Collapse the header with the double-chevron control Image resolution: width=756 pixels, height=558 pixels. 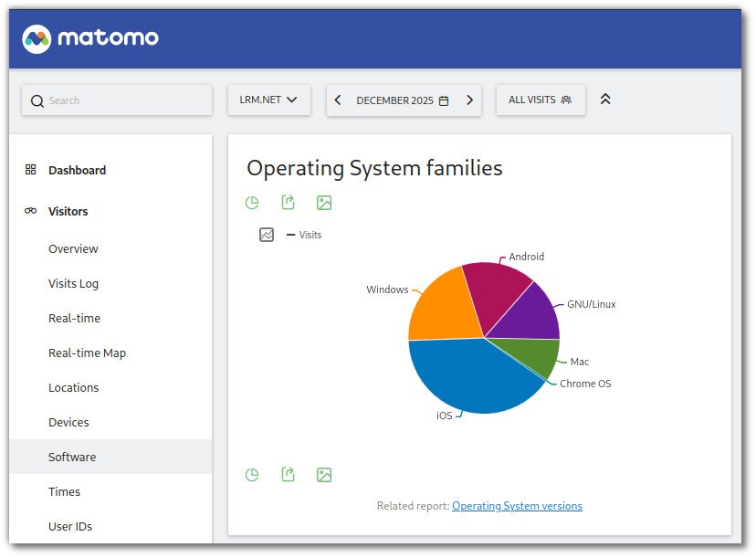(604, 98)
